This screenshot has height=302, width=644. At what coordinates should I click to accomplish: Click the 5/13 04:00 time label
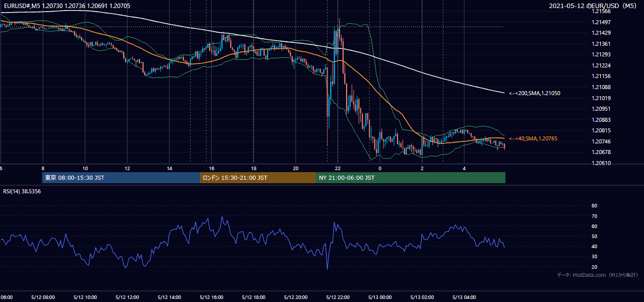465,297
